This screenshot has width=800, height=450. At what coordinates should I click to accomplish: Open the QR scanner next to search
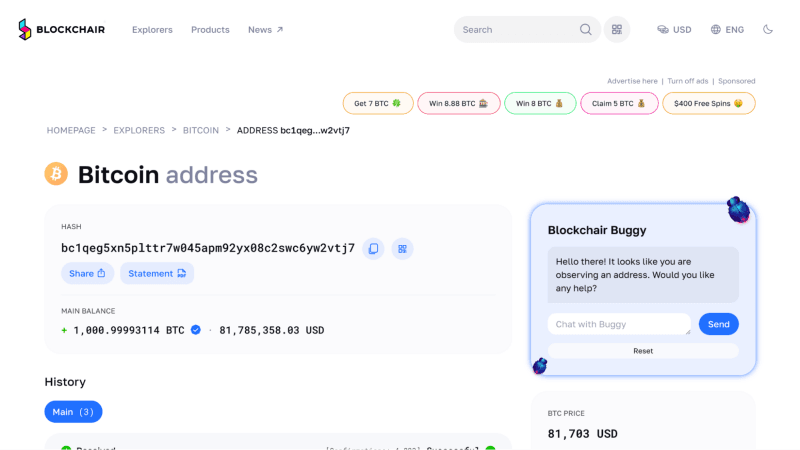point(617,30)
